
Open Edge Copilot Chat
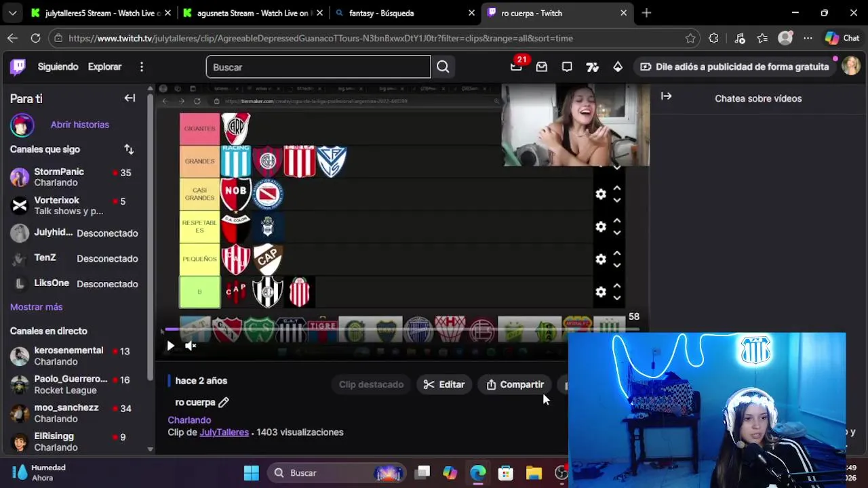click(842, 39)
